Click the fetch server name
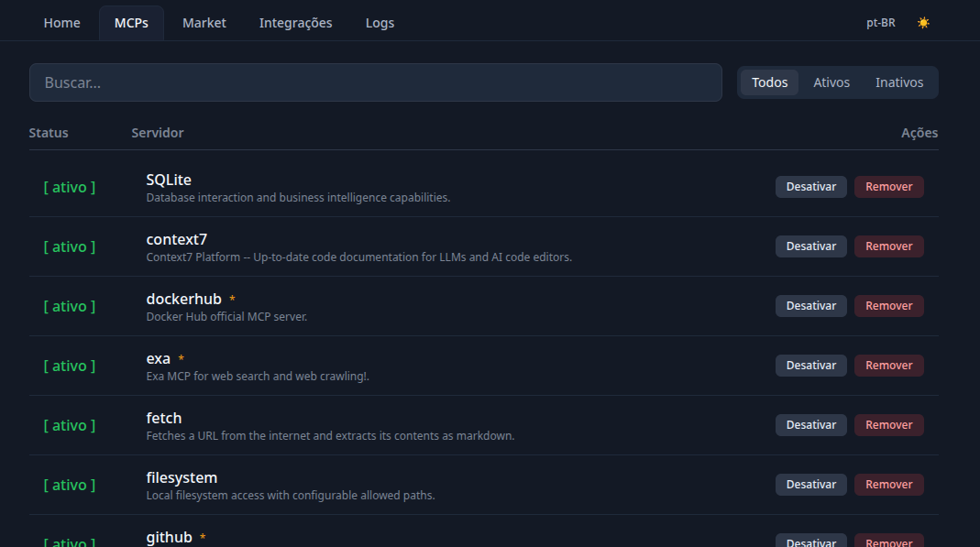Screen dimensions: 980x547 164,418
